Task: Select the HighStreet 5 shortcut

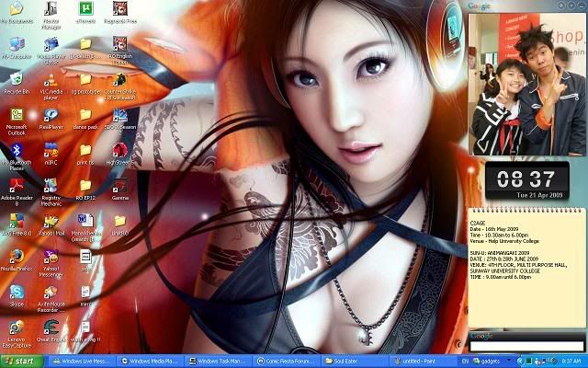Action: [x=120, y=154]
